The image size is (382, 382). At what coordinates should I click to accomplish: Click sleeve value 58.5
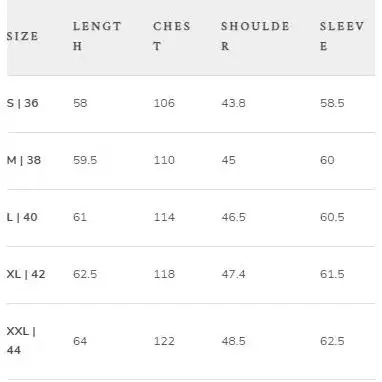click(332, 103)
